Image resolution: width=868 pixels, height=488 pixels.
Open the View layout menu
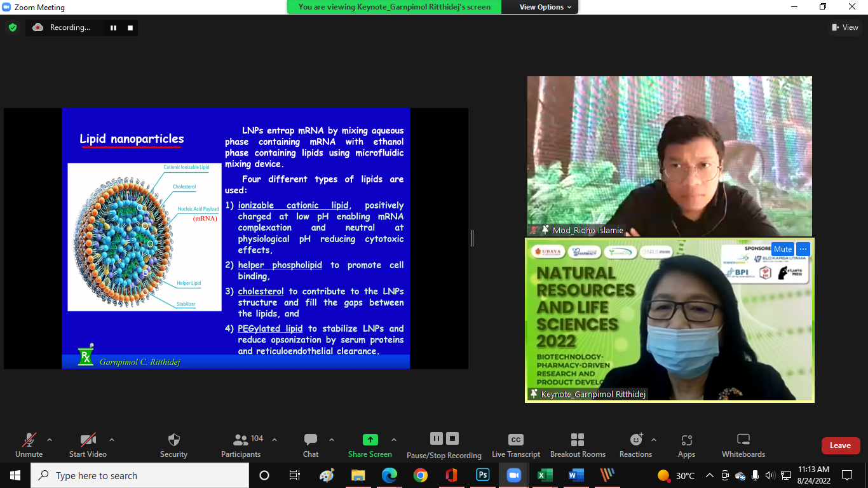(x=845, y=27)
